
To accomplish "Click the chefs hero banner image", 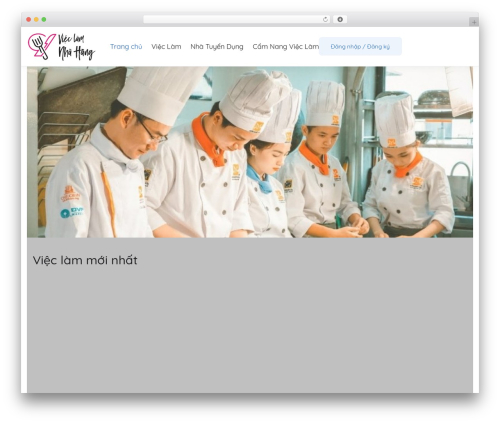I will point(250,152).
